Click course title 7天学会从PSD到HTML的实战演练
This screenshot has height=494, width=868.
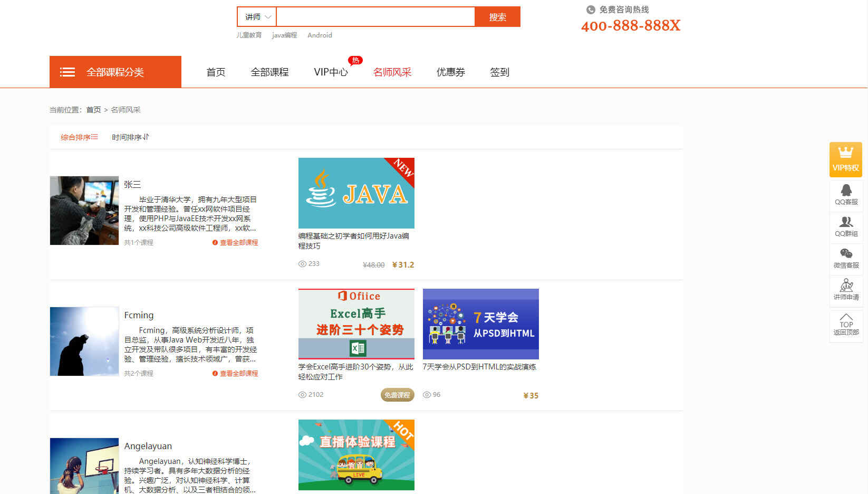(479, 367)
